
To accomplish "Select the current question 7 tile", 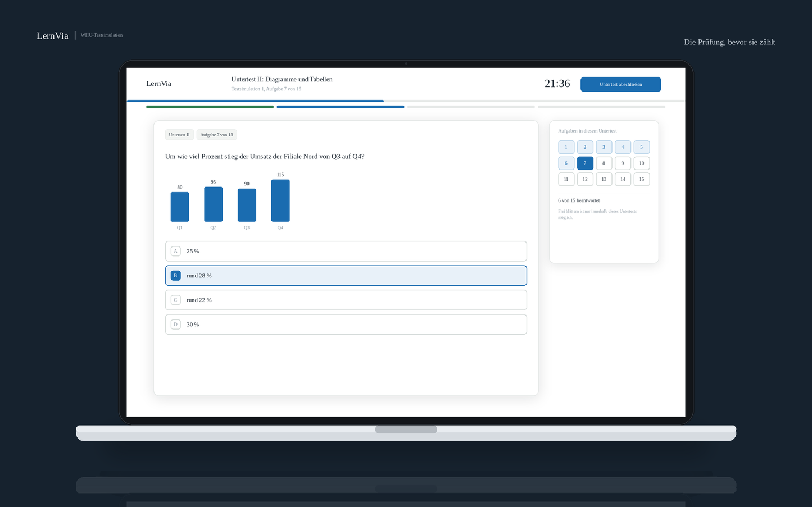I will [x=585, y=163].
